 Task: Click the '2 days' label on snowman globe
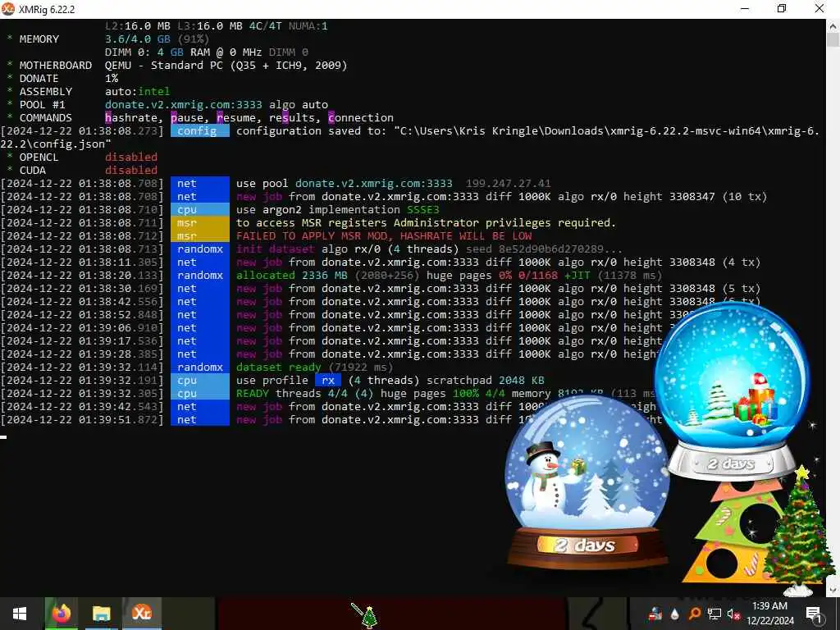tap(585, 546)
